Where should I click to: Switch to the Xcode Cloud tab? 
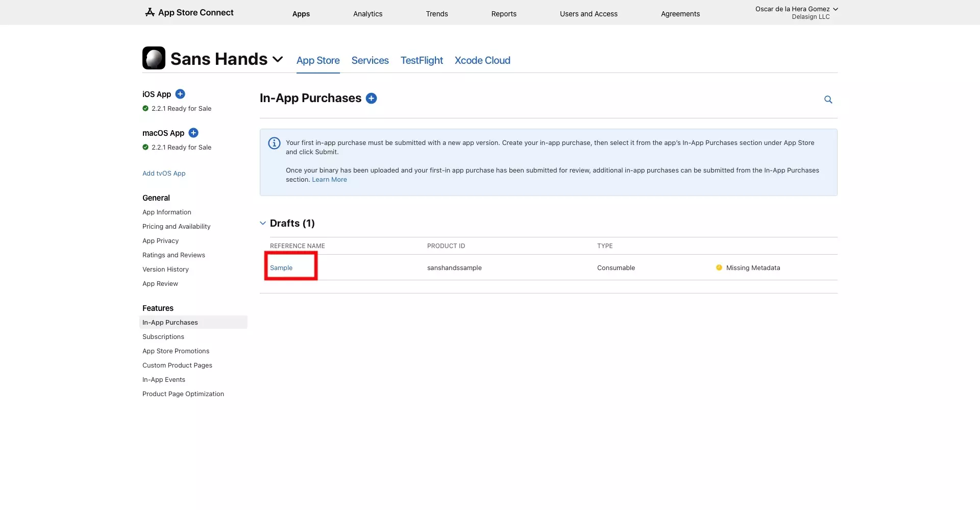point(482,60)
